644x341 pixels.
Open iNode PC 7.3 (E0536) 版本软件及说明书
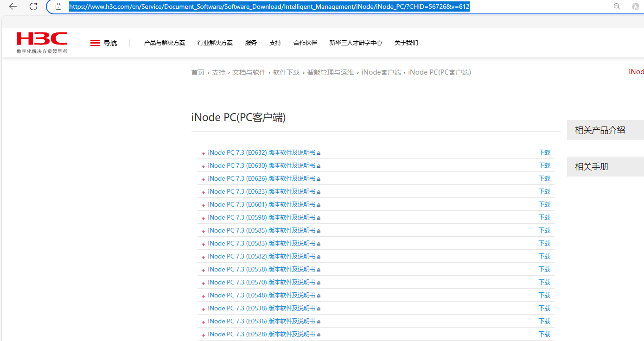(x=261, y=321)
